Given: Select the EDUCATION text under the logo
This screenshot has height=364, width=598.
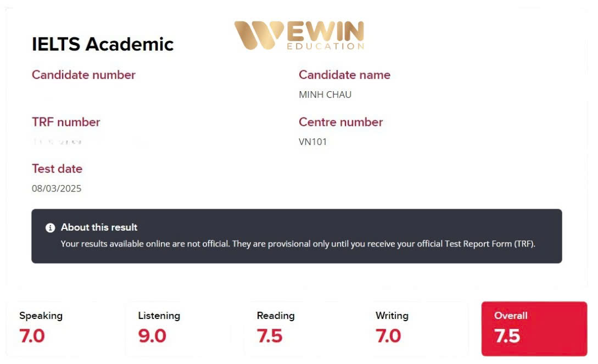Looking at the screenshot, I should [325, 47].
